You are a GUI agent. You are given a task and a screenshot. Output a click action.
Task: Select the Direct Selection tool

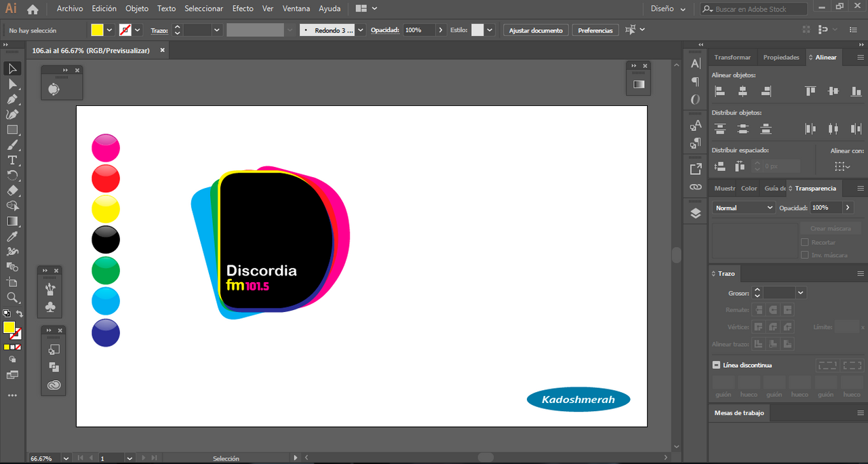pos(12,84)
